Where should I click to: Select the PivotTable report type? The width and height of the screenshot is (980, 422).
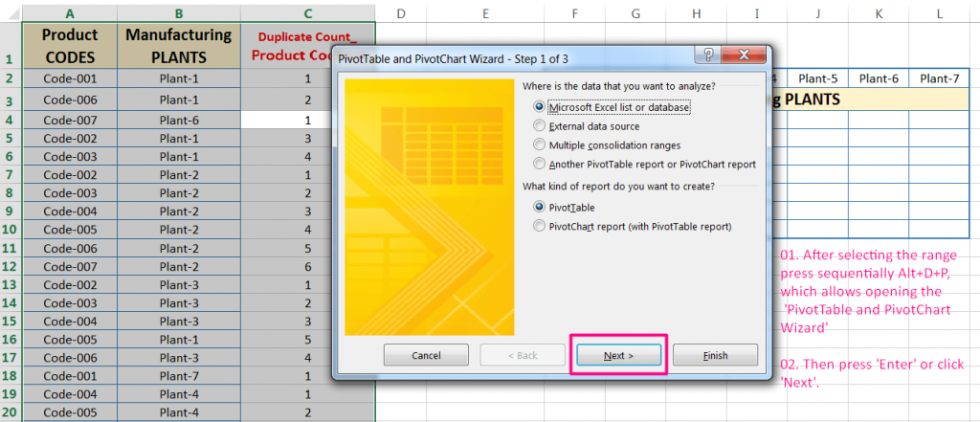(541, 207)
